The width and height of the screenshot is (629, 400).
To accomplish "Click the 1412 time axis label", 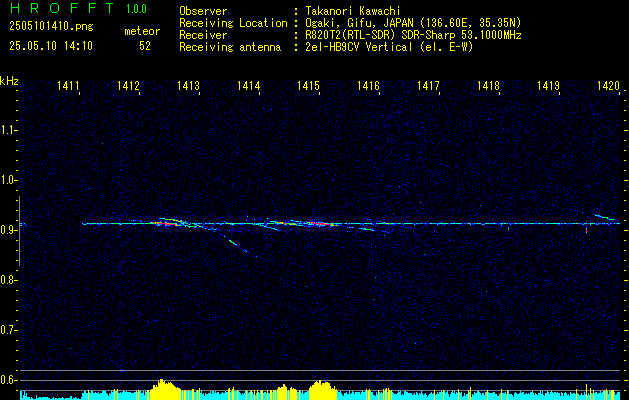I will click(128, 85).
